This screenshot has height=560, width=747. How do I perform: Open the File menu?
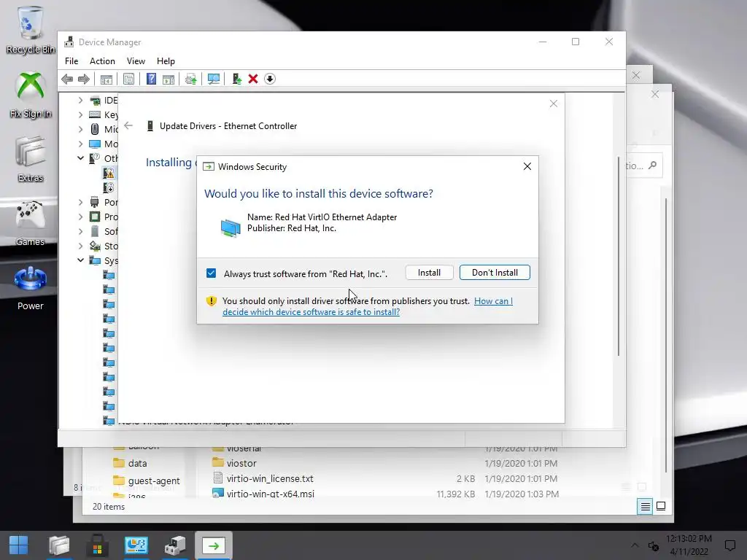point(71,61)
